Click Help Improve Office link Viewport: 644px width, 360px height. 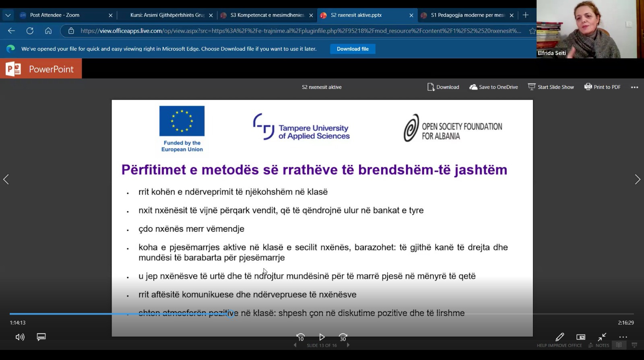coord(559,346)
